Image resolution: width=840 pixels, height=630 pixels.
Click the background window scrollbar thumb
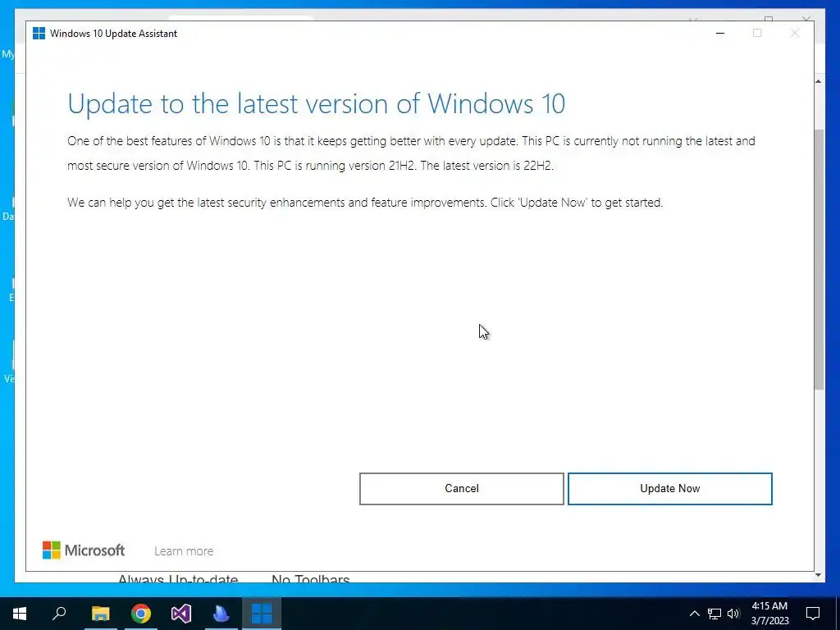(819, 259)
